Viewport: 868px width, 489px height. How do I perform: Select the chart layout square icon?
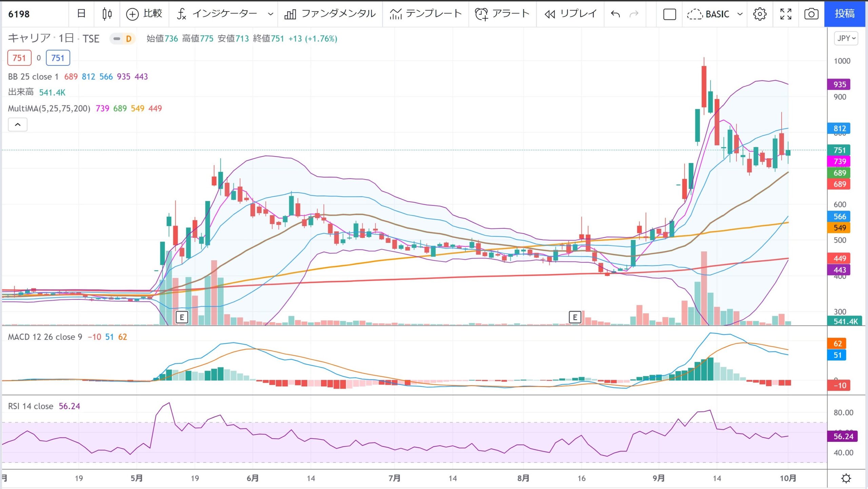669,14
